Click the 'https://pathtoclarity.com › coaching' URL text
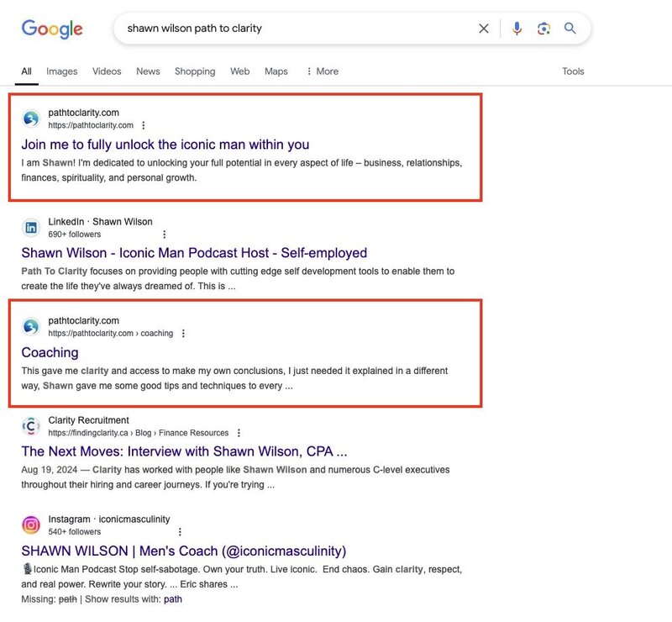 tap(111, 334)
